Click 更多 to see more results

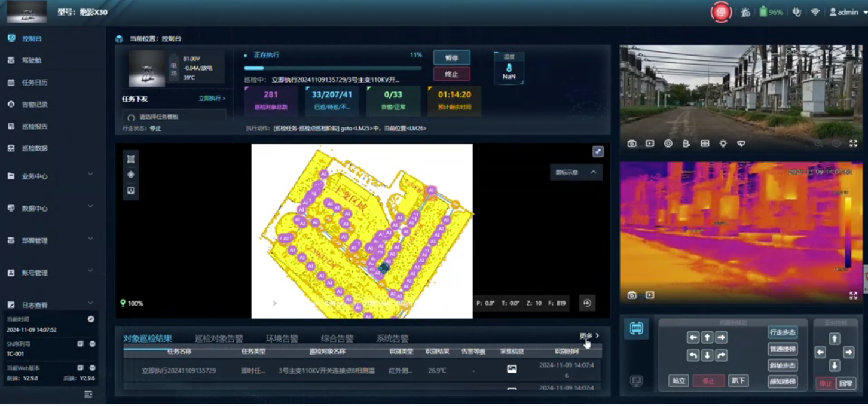coord(589,336)
